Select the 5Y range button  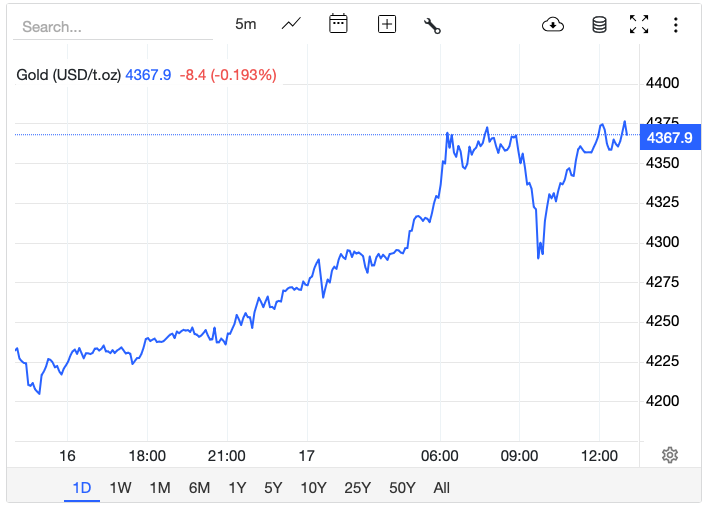(273, 488)
